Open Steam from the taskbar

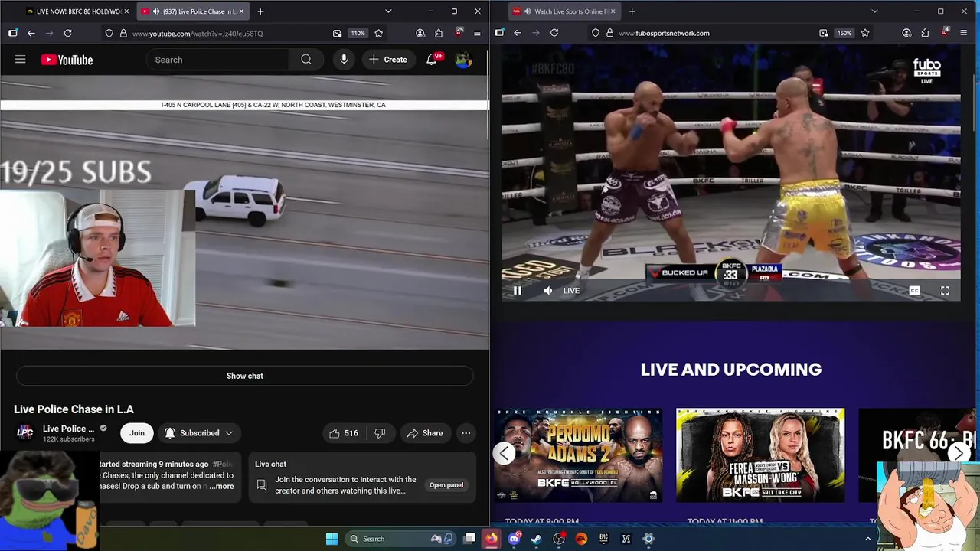536,539
